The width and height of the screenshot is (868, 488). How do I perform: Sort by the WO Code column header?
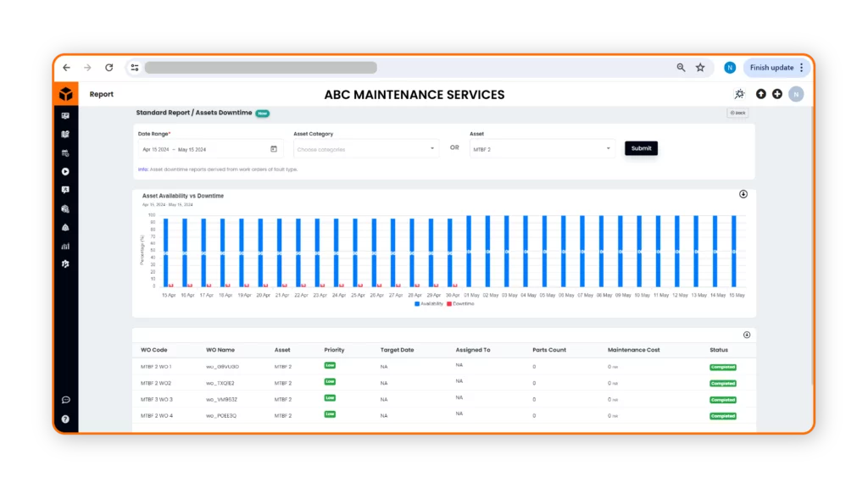pyautogui.click(x=154, y=350)
